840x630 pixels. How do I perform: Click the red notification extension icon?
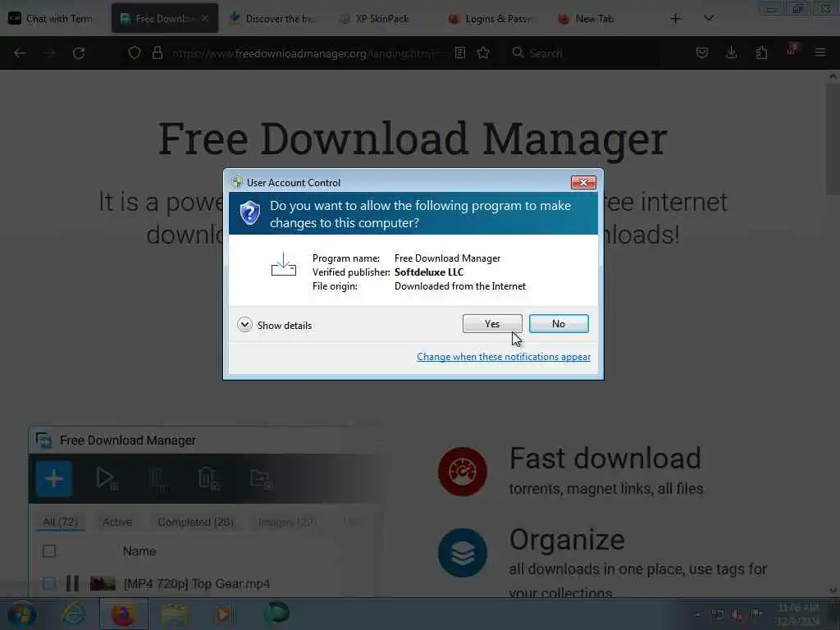click(x=792, y=50)
